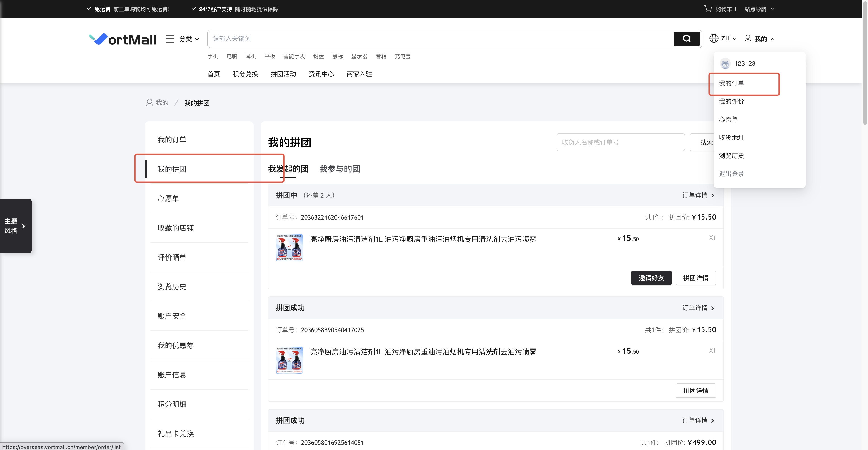Click the 邀请好友 button

pos(651,278)
